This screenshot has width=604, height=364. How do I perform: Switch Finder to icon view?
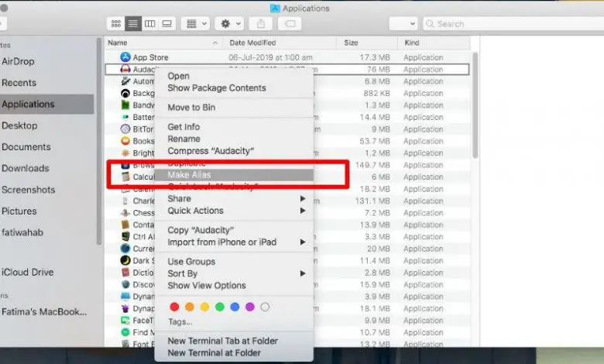116,24
